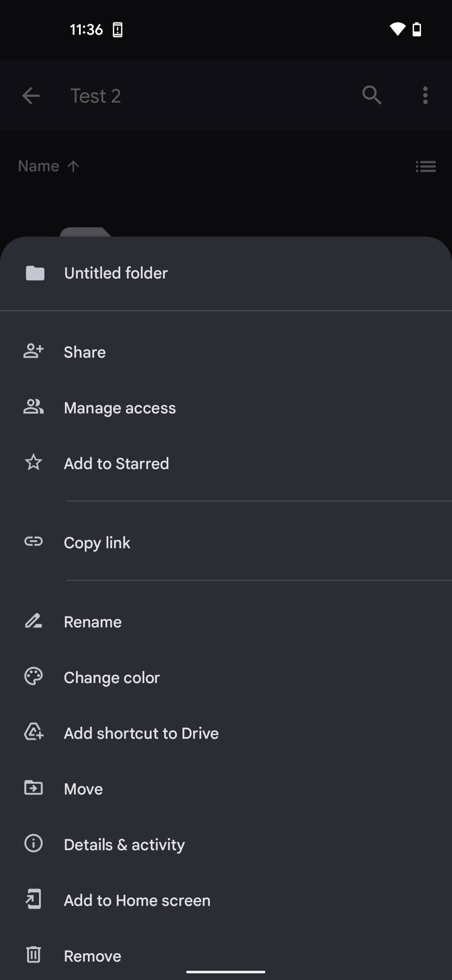Tap the Remove trash can icon
This screenshot has height=980, width=452.
[33, 955]
